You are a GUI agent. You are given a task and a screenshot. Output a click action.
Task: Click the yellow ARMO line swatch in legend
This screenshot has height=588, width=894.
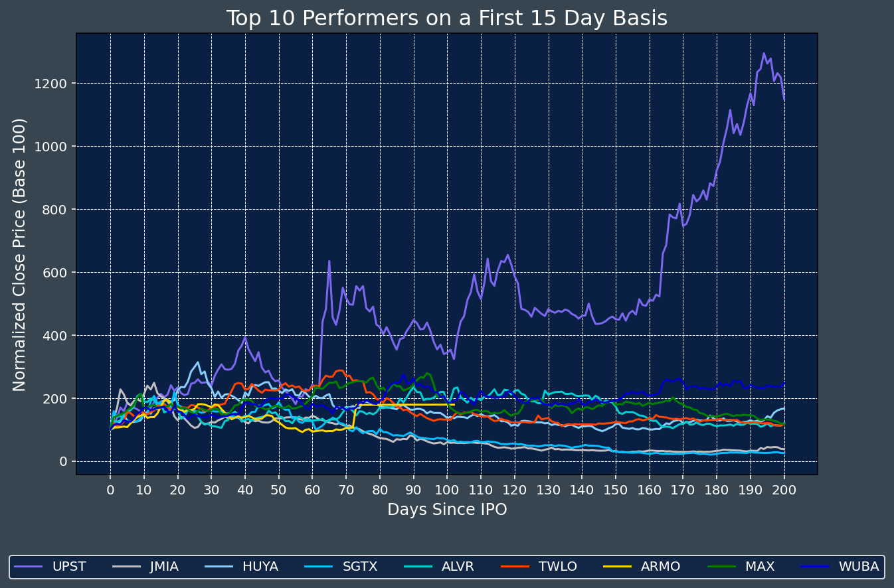coord(618,567)
